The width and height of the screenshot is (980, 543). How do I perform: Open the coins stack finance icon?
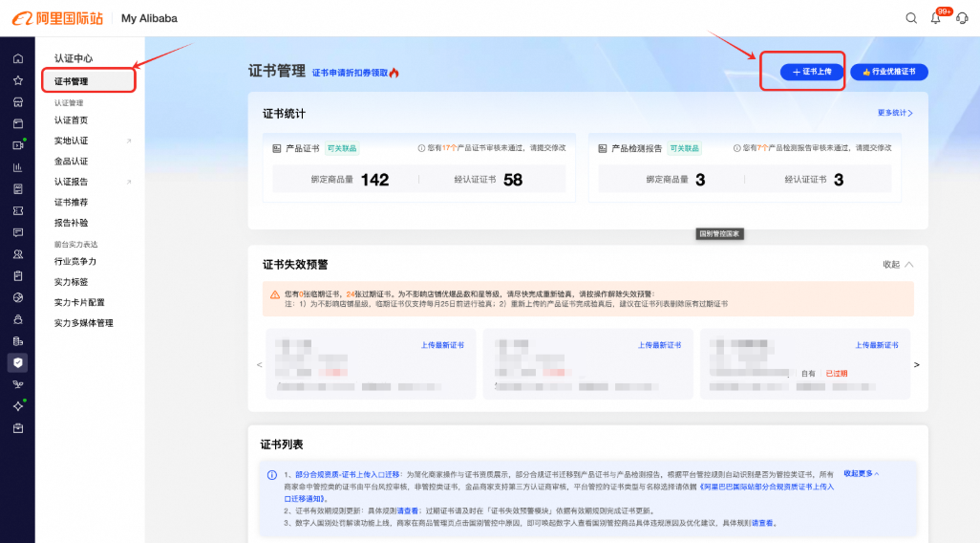click(18, 341)
